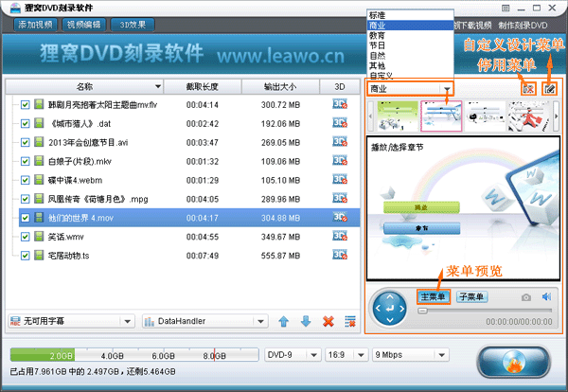Toggle 3D icon for 碟中谍4.webm
The height and width of the screenshot is (392, 568).
point(340,180)
